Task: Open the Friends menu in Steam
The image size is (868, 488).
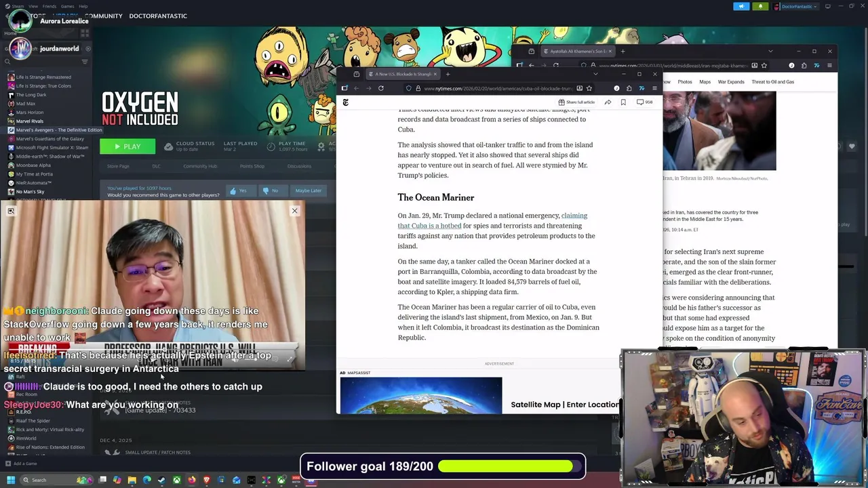Action: coord(50,6)
